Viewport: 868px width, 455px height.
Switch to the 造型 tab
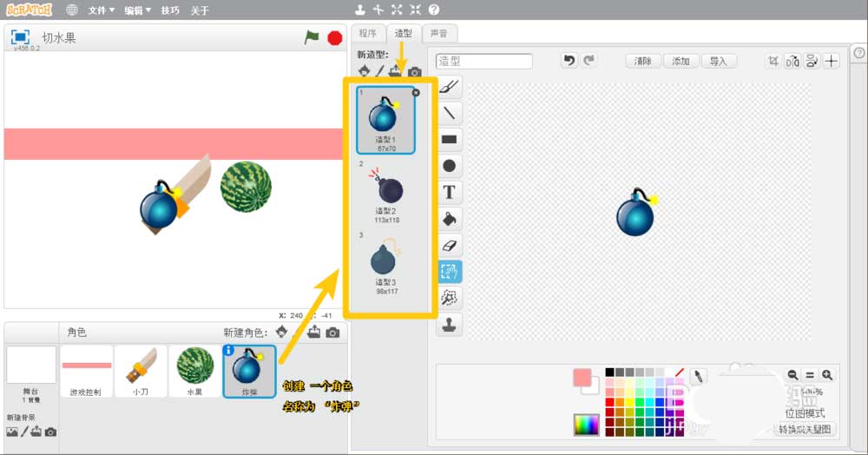(x=403, y=33)
